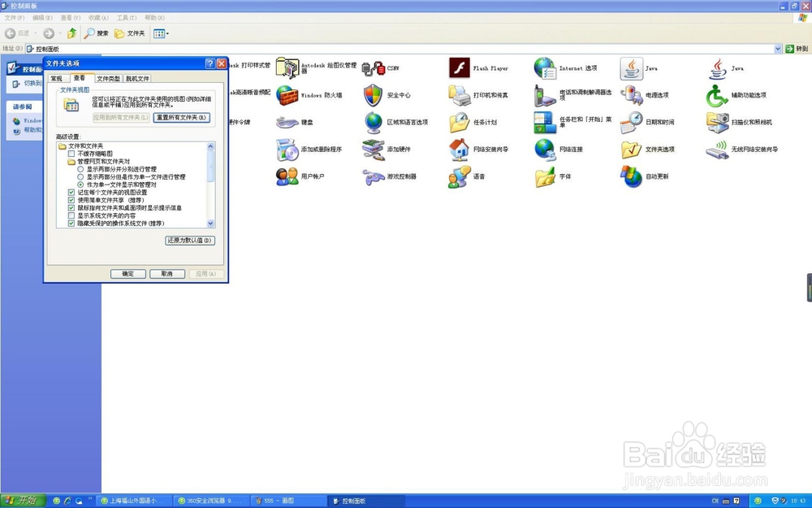Screen dimensions: 812x508
Task: Click the dialog help question-mark button
Action: [x=209, y=63]
